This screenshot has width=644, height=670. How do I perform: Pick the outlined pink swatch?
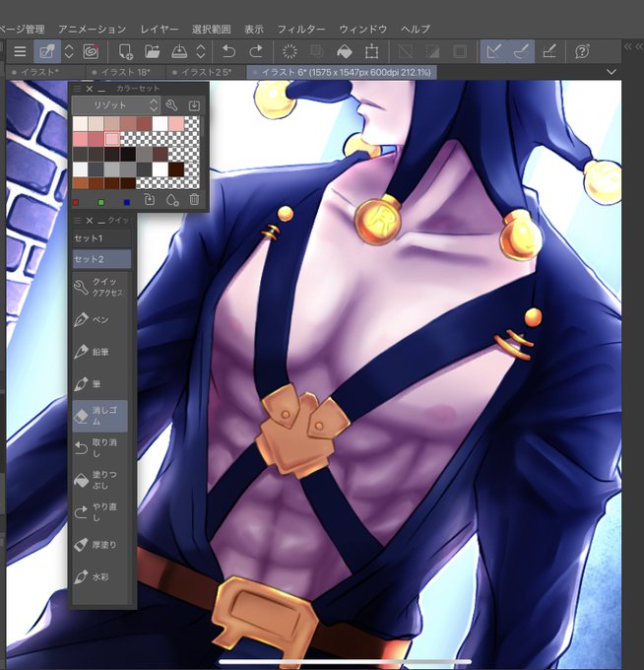click(x=112, y=139)
